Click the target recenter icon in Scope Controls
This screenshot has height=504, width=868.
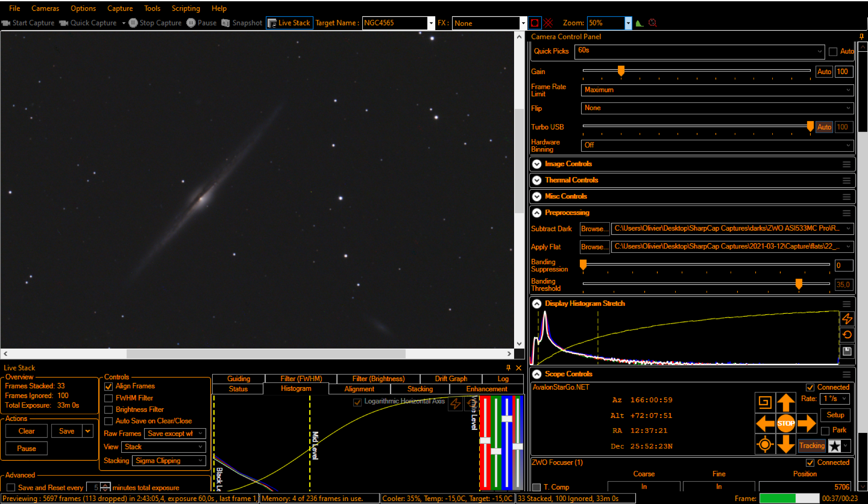coord(765,444)
